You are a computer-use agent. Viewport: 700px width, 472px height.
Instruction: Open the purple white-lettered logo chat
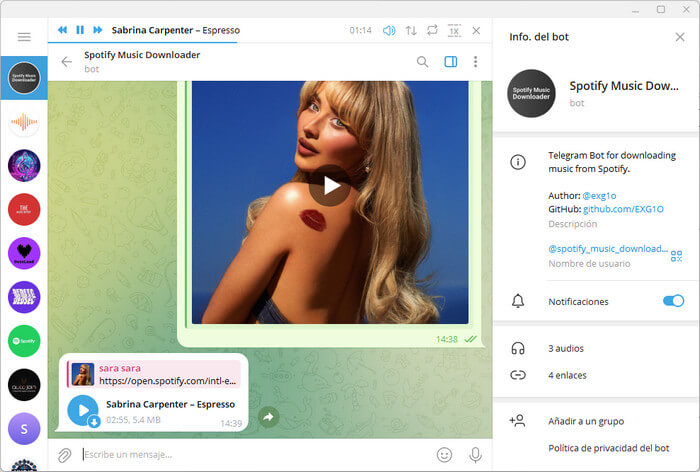pyautogui.click(x=24, y=297)
